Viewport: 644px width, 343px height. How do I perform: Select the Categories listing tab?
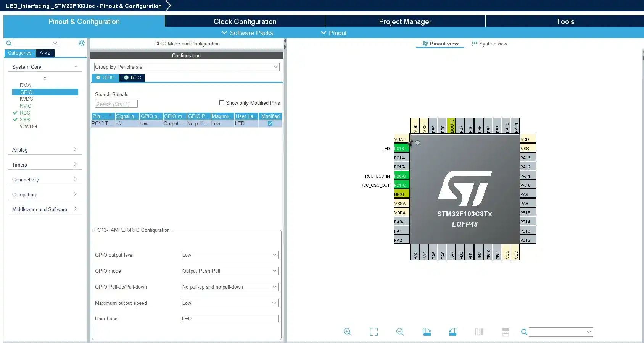[x=20, y=53]
